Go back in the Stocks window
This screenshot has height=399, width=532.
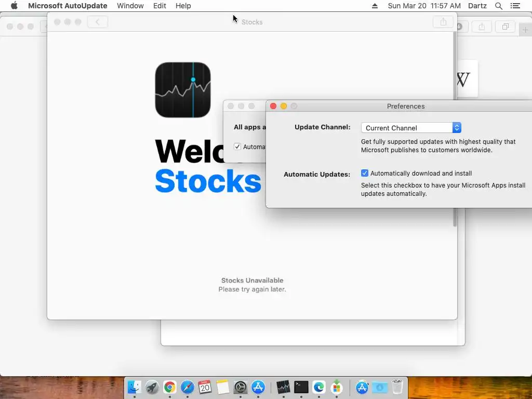(97, 22)
